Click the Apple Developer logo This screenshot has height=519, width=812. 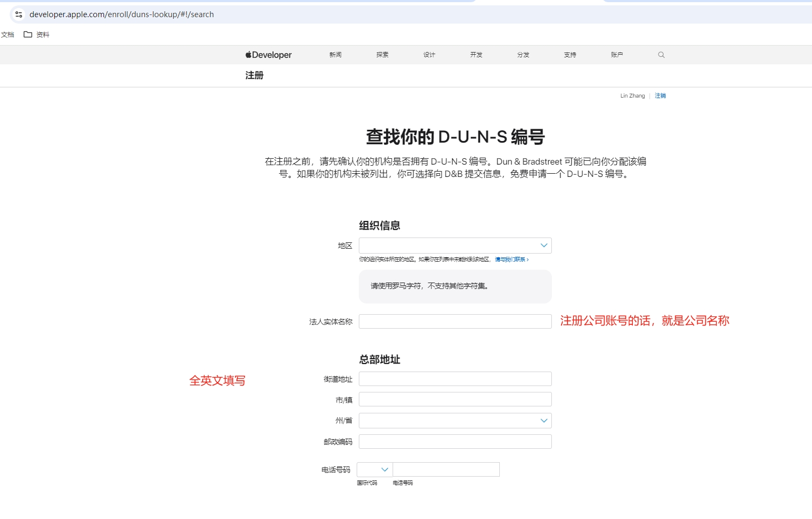(x=269, y=55)
